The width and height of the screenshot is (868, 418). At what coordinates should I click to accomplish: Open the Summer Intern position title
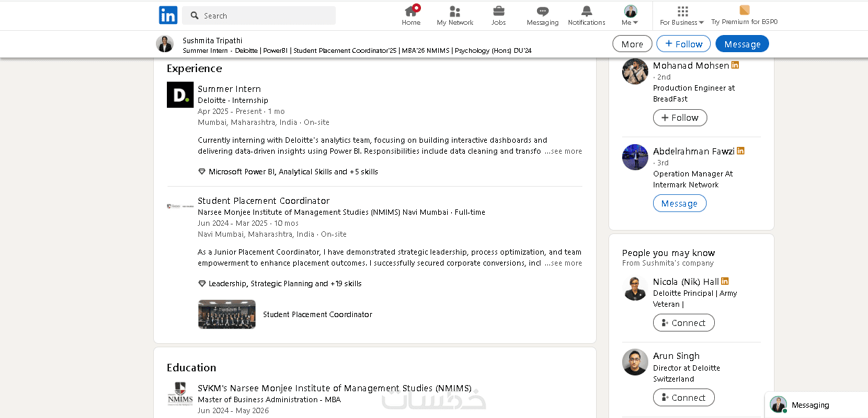[x=229, y=89]
